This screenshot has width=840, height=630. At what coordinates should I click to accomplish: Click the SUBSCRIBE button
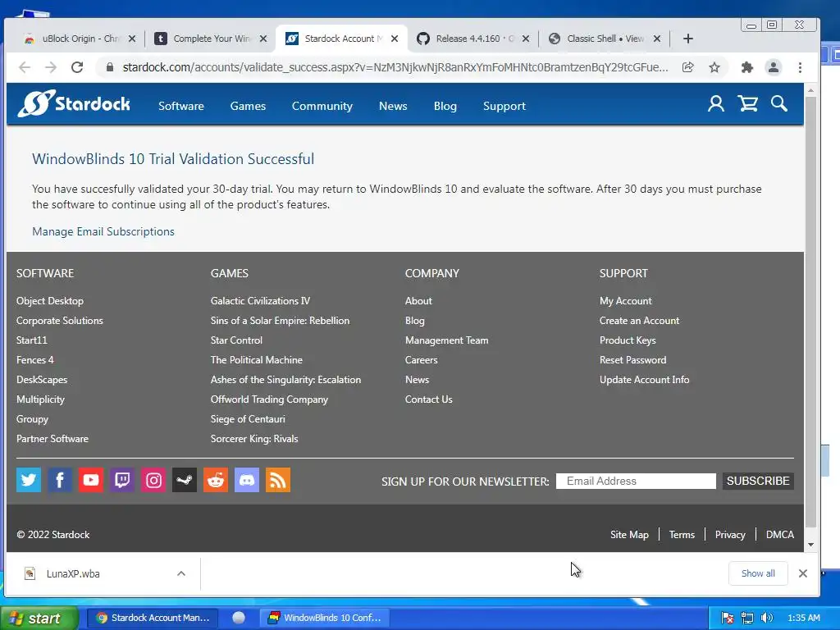[x=758, y=481]
